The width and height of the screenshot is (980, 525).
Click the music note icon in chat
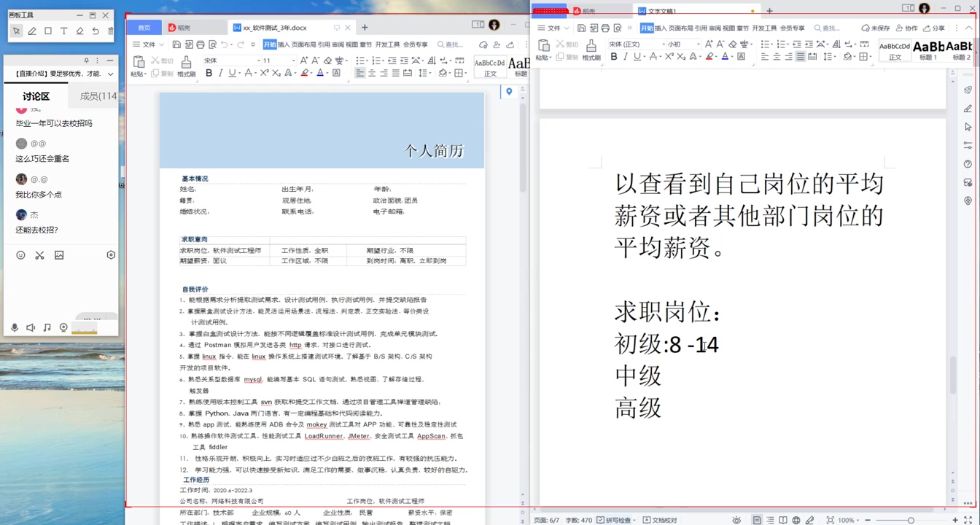47,328
